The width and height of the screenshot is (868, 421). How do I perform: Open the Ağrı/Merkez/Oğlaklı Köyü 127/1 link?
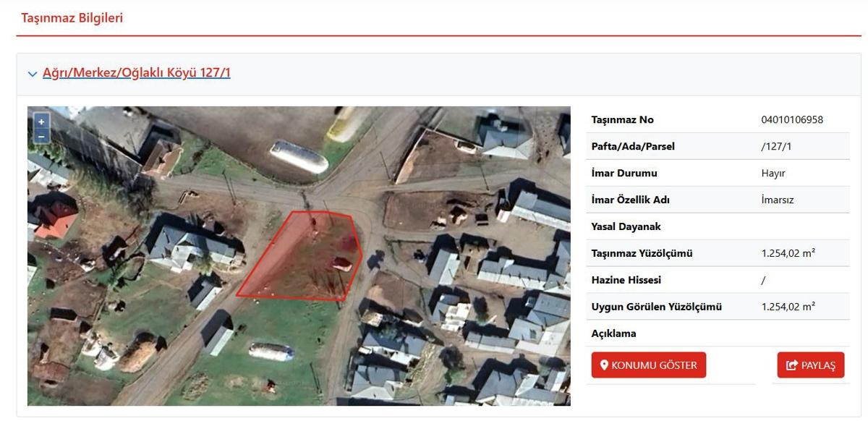tap(137, 73)
